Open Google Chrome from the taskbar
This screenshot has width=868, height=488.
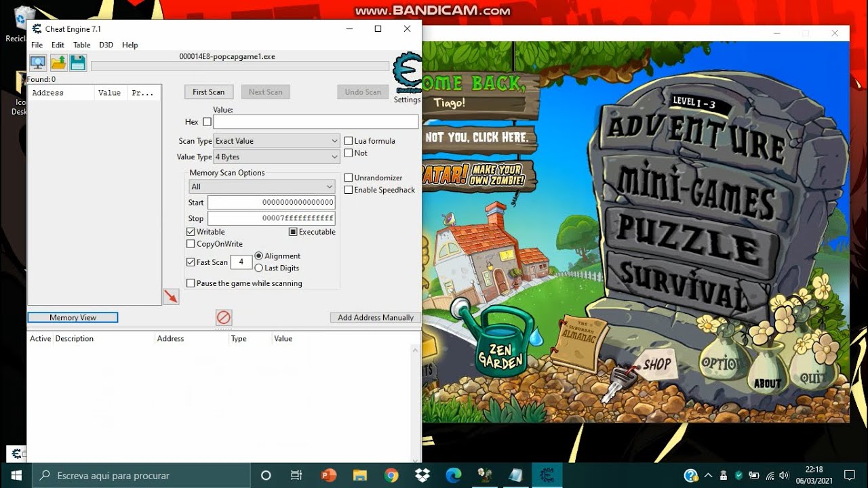[x=391, y=475]
